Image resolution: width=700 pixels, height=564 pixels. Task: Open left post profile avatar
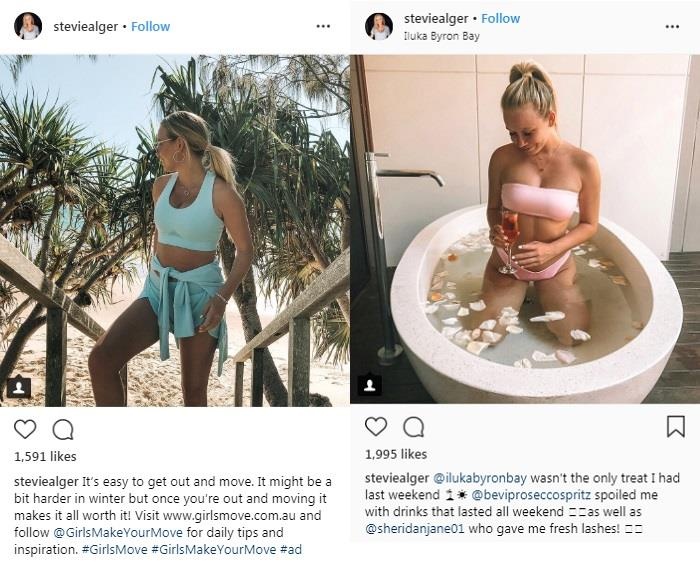pos(28,26)
